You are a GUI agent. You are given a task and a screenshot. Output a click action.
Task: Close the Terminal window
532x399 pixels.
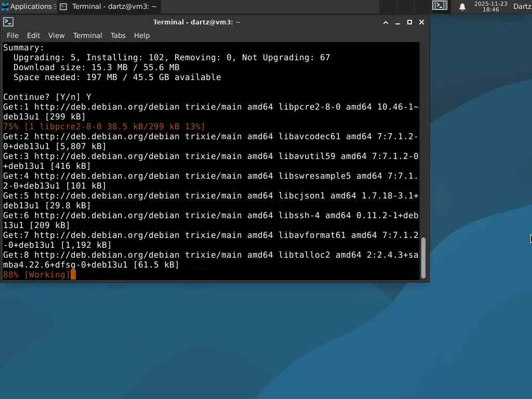pos(421,22)
